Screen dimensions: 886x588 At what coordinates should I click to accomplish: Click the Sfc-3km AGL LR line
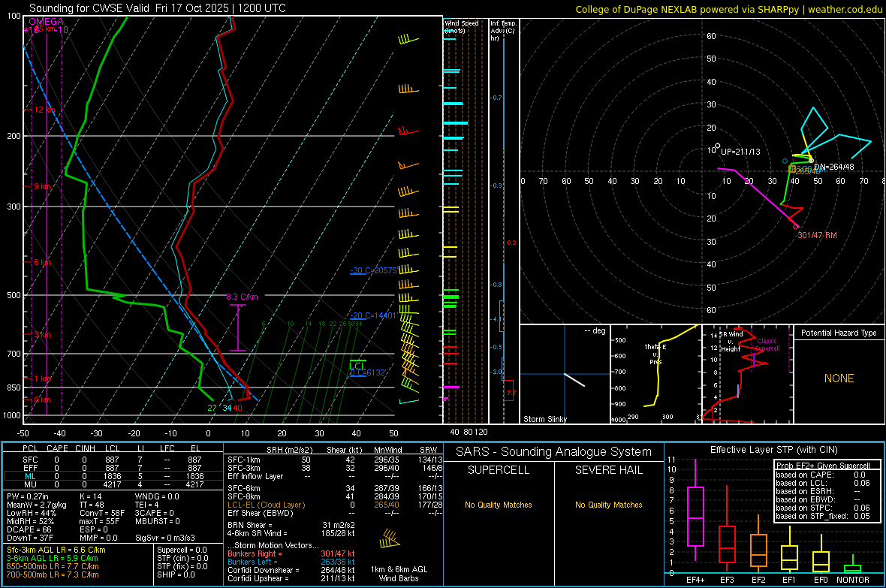(56, 550)
